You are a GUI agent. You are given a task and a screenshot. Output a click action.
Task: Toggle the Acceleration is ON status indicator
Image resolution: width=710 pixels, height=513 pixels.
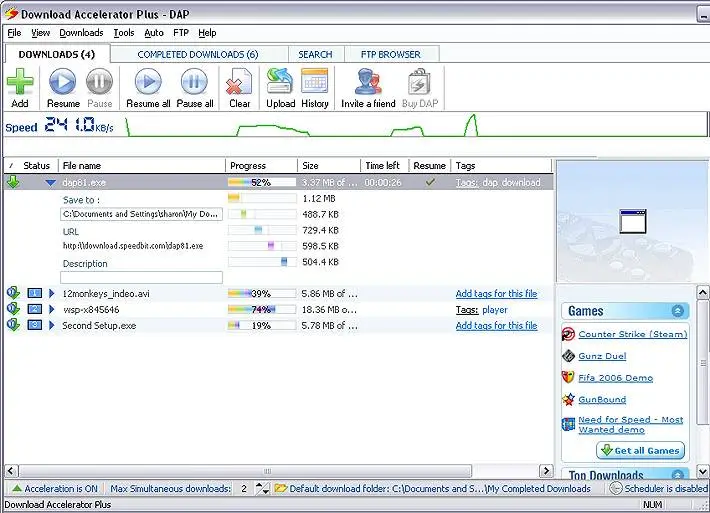[x=54, y=489]
